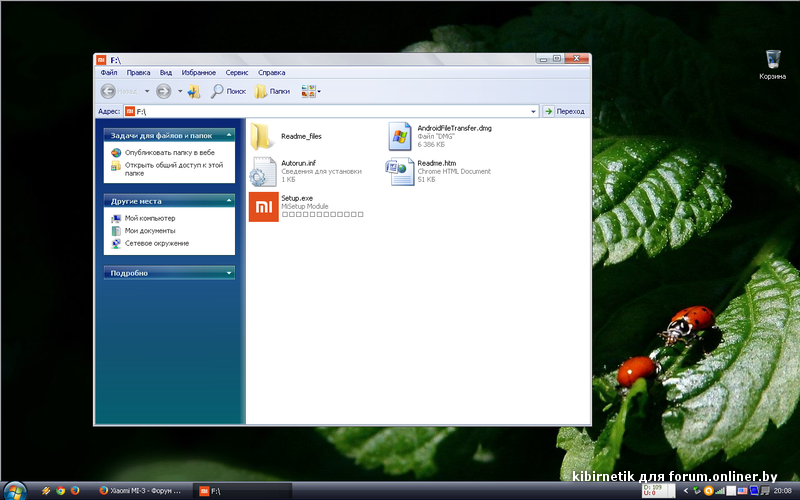Select the AndroidFileTransfer.dmg file

(400, 136)
